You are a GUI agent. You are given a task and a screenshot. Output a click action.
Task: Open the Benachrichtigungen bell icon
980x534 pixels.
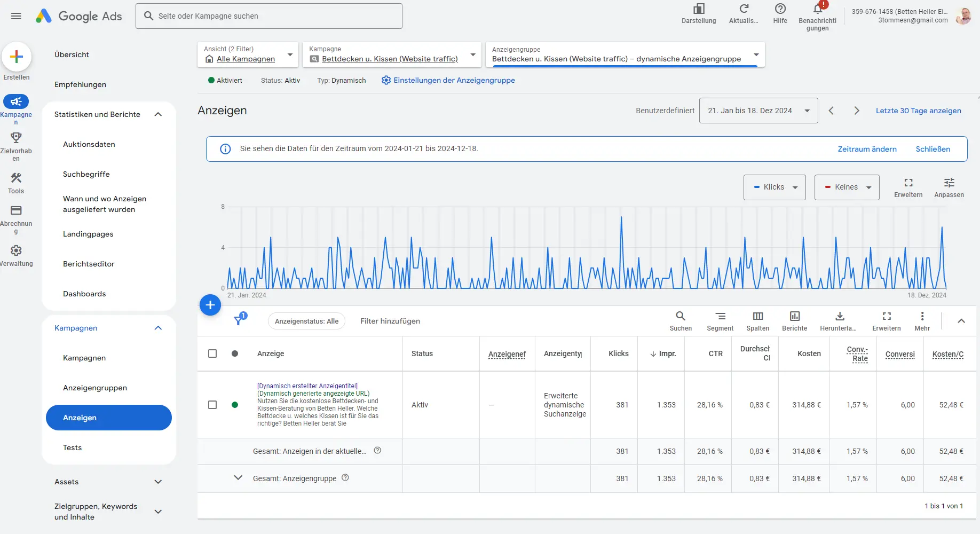[x=818, y=9]
